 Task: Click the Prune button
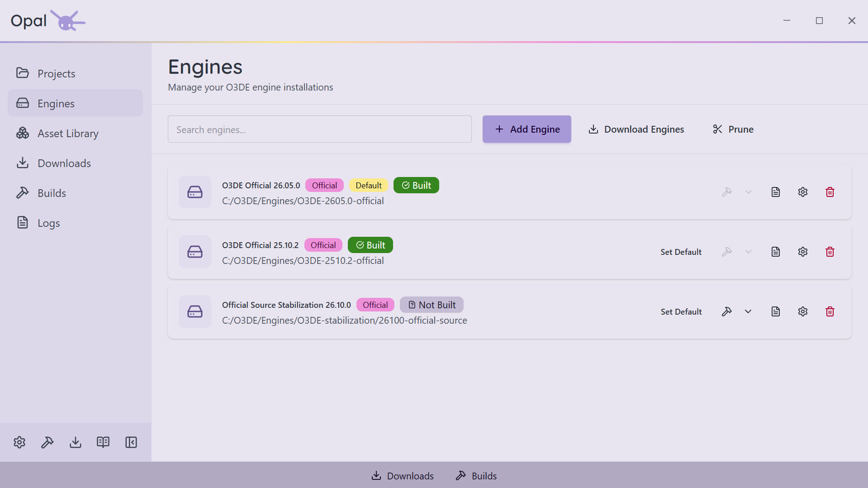(733, 129)
